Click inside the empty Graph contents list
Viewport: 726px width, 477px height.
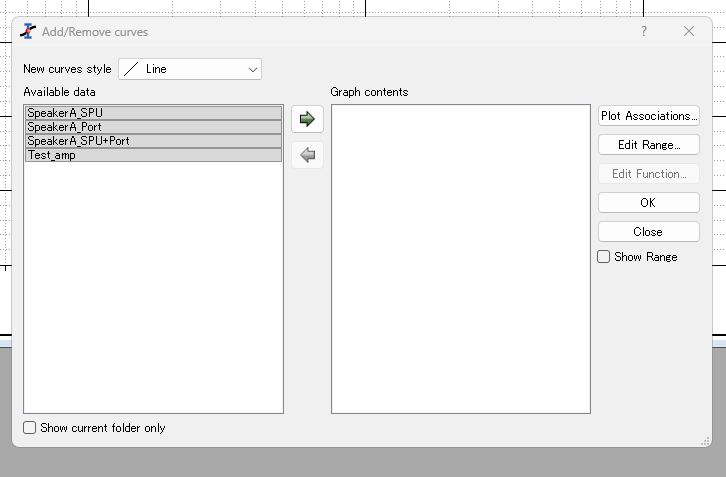click(x=460, y=260)
